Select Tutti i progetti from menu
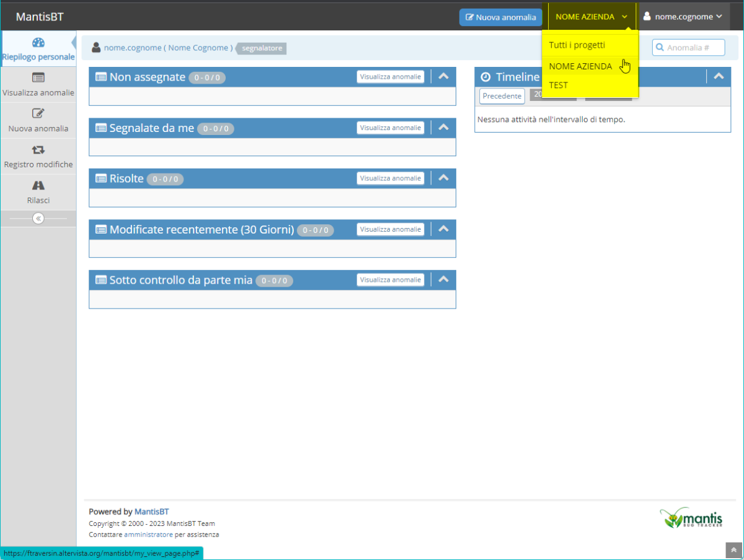Screen dimensions: 744x560 point(577,45)
